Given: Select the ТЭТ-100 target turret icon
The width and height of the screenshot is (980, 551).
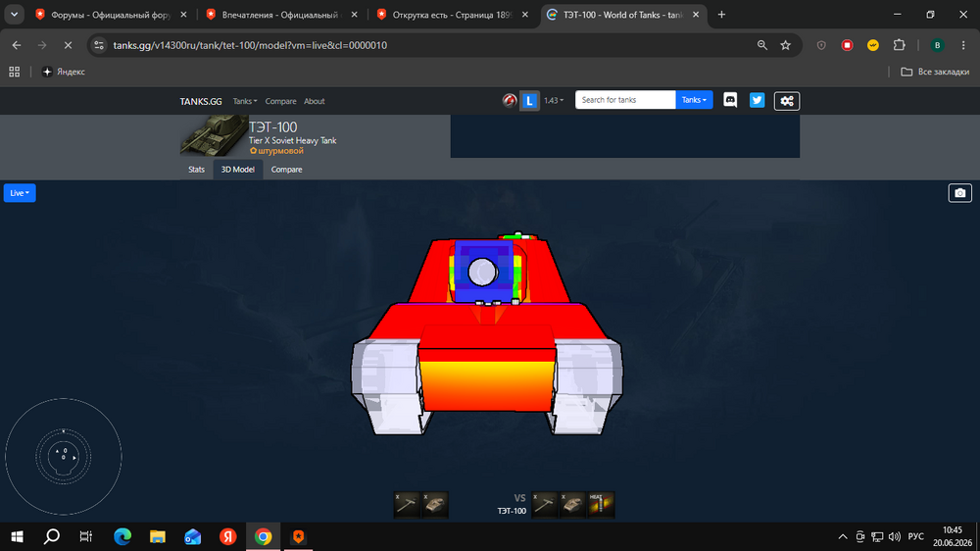Looking at the screenshot, I should click(572, 505).
